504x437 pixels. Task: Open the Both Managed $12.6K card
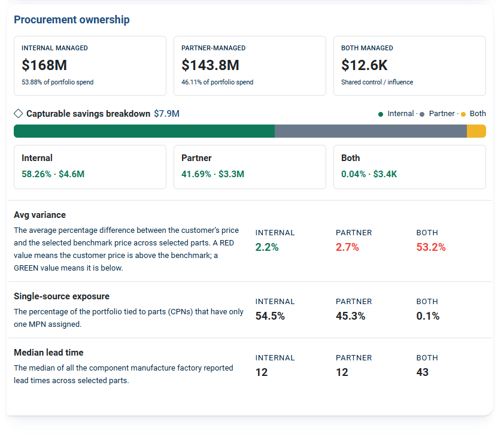(409, 66)
